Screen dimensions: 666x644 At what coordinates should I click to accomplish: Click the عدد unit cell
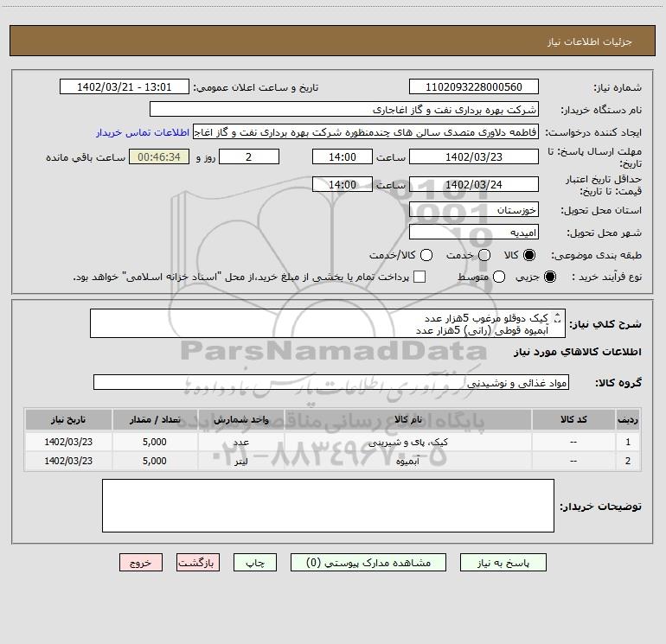[240, 442]
